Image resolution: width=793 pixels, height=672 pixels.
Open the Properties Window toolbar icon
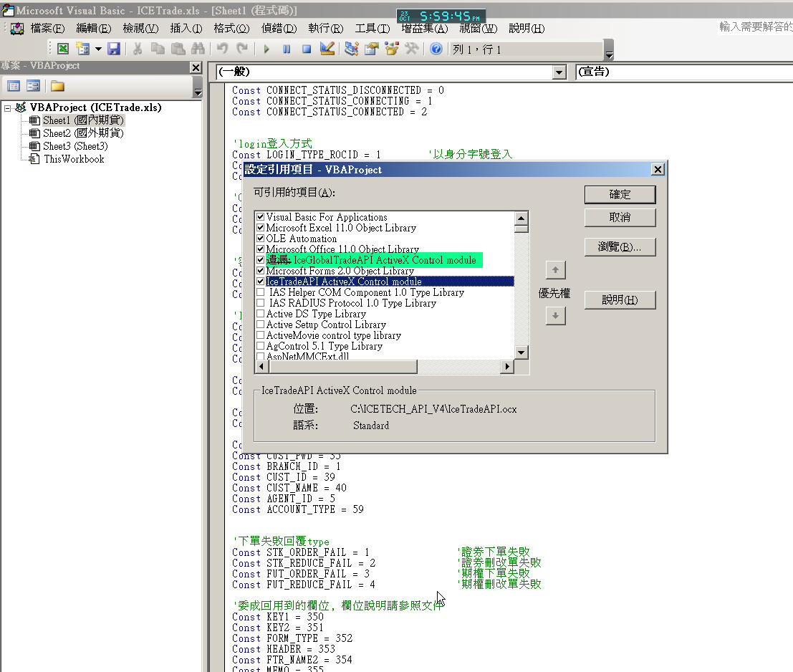point(372,49)
